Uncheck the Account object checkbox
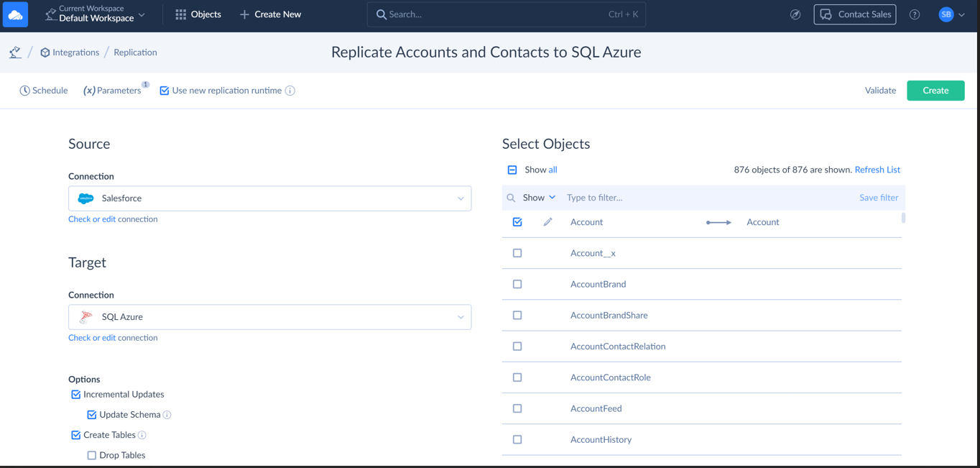980x468 pixels. (x=517, y=222)
